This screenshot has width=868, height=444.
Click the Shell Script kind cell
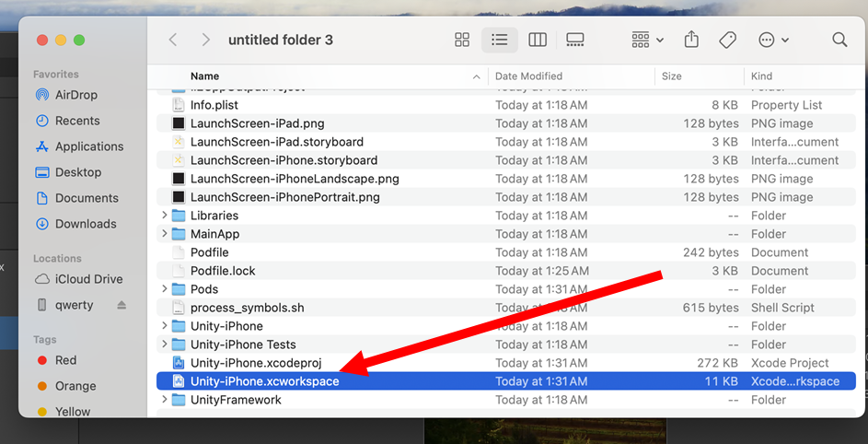click(x=782, y=308)
